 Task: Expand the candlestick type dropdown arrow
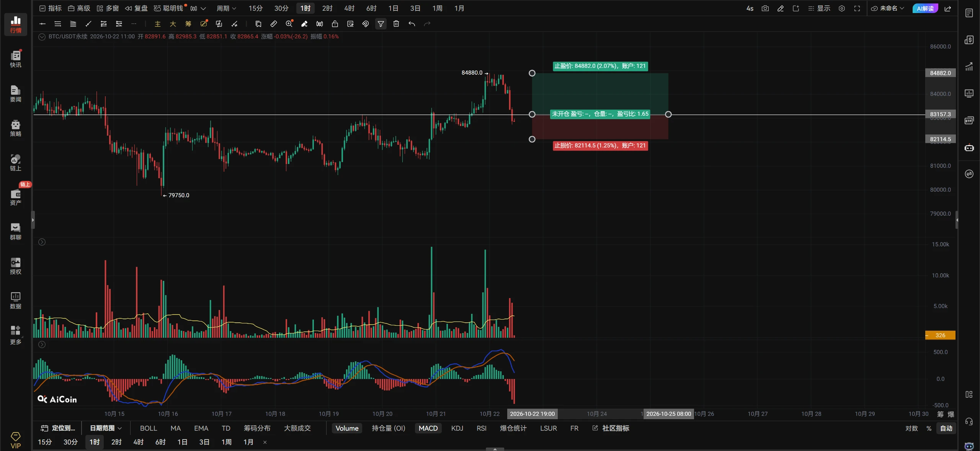[x=203, y=8]
